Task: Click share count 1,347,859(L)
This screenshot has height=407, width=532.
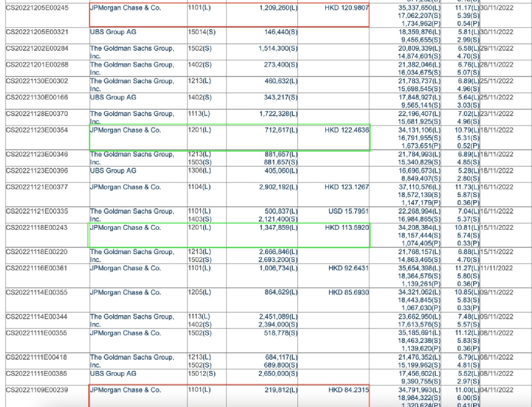Action: click(x=278, y=227)
